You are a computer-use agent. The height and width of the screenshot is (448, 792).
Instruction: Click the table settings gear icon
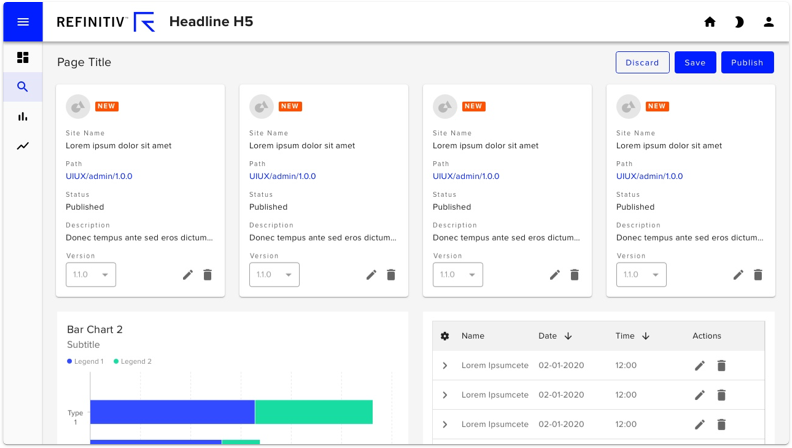point(444,336)
